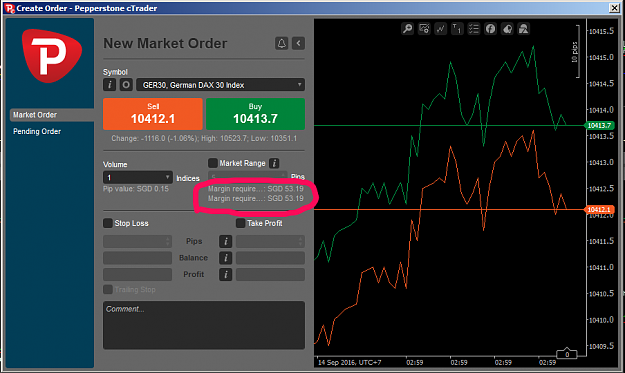This screenshot has width=625, height=373.
Task: Open the chart zoom magnifier tool
Action: 407,29
